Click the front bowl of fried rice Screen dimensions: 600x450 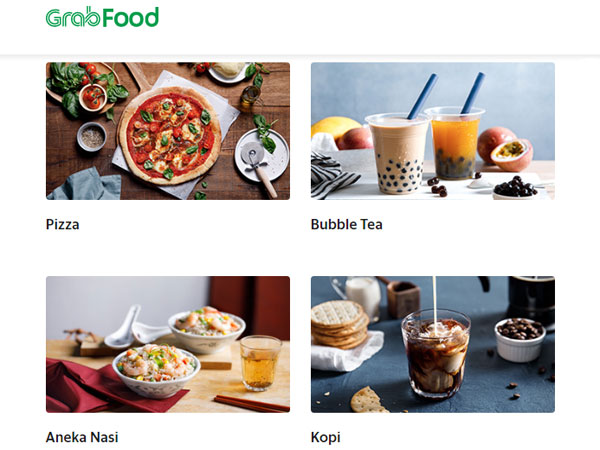coord(156,370)
